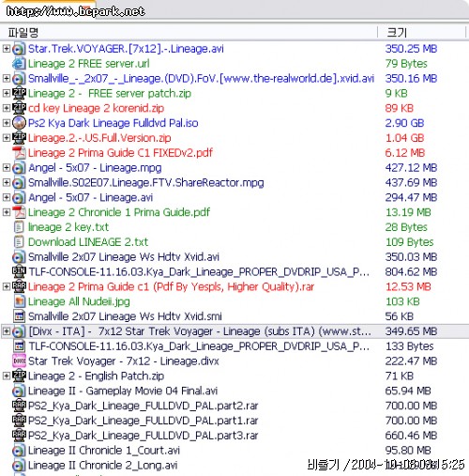469x476 pixels.
Task: Click the DivX icon of Star Trek Voyager - 7x12 - Lineage.divx
Action: 19,361
